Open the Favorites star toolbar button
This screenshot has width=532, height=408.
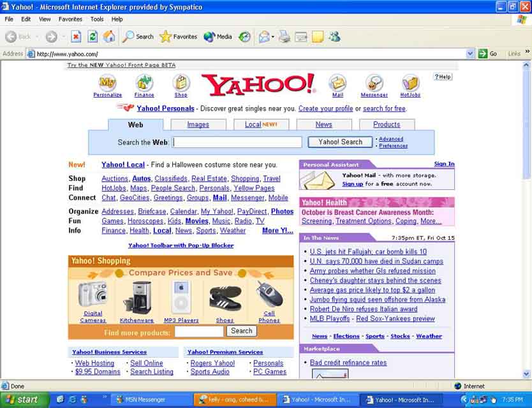[x=178, y=36]
